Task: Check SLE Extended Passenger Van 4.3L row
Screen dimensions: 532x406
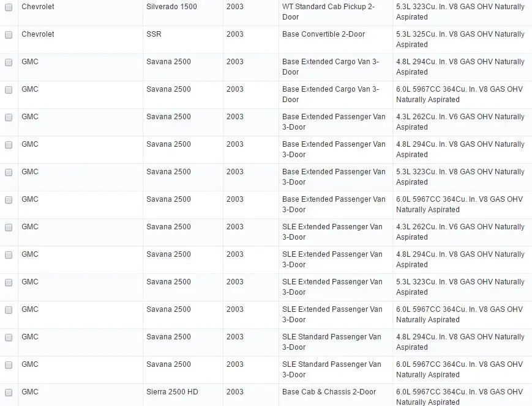Action: point(9,227)
